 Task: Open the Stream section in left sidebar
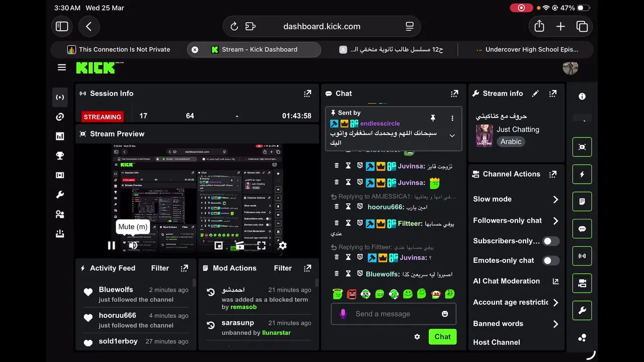60,97
